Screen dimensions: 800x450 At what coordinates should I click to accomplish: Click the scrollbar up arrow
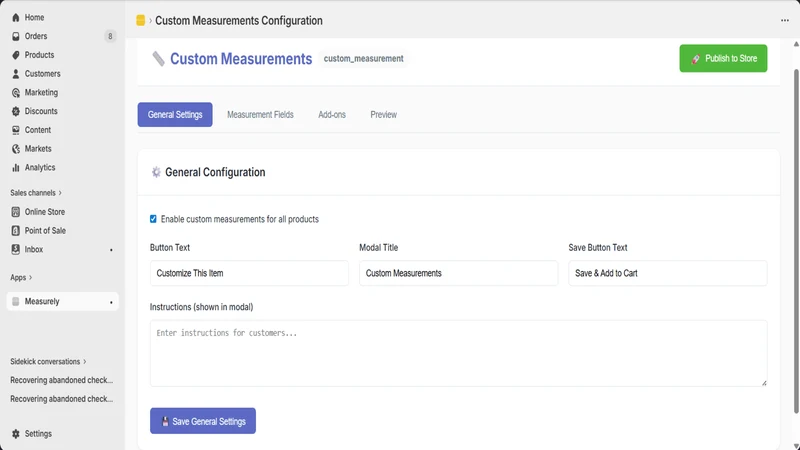[x=796, y=44]
